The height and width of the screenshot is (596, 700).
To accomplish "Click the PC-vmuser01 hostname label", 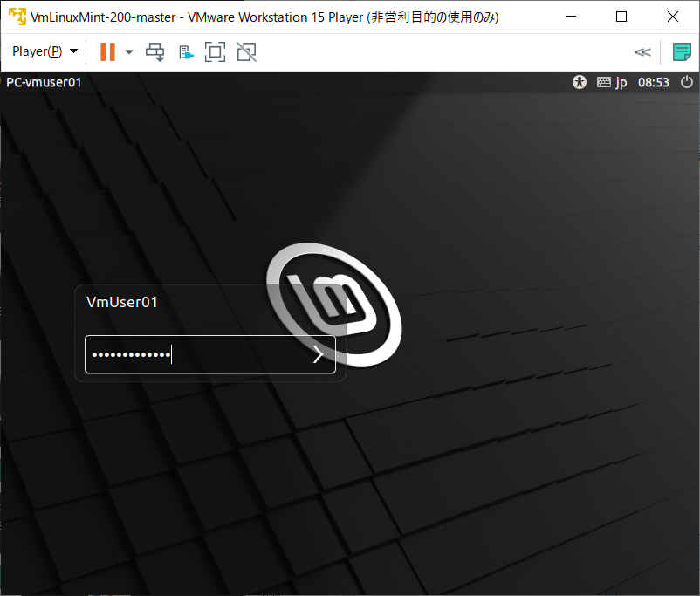I will click(44, 82).
